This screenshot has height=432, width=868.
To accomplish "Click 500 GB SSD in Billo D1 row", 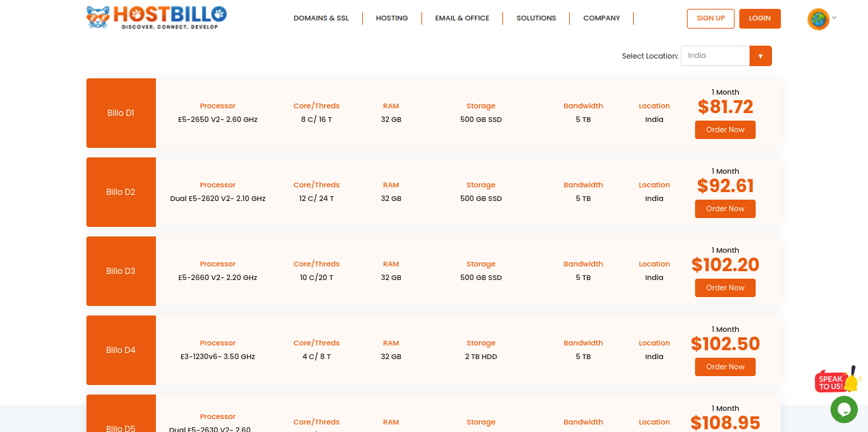I will tap(481, 119).
